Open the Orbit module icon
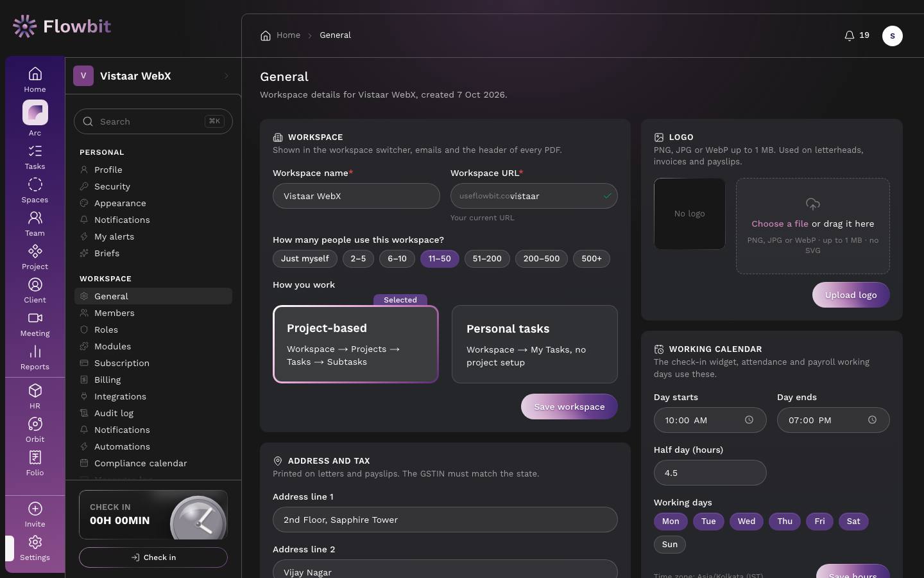The image size is (924, 578). pos(35,424)
